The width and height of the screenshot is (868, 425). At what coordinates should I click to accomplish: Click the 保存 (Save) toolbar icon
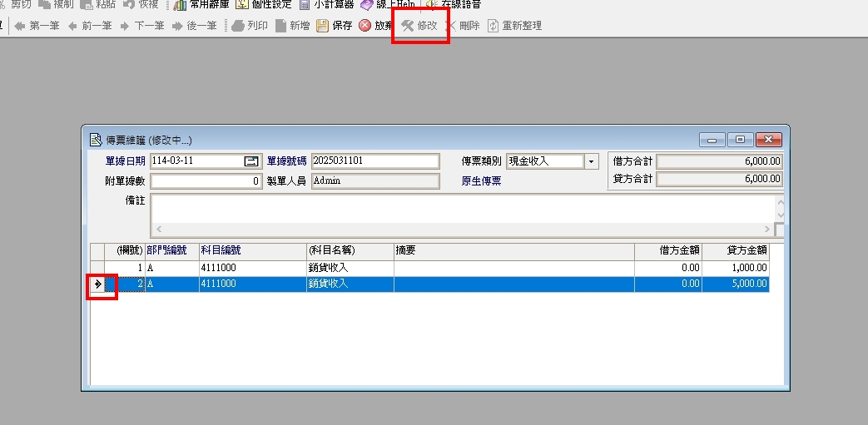tap(322, 26)
